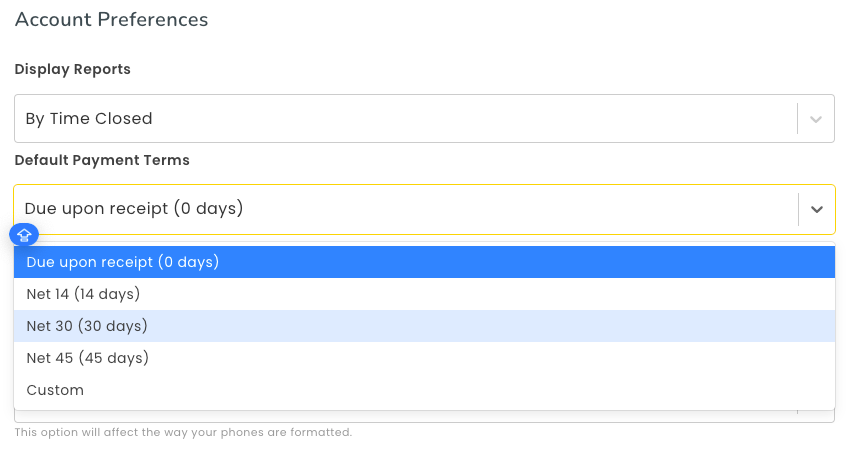The width and height of the screenshot is (866, 449).
Task: Click empty area inside Display Reports box
Action: tap(475, 118)
